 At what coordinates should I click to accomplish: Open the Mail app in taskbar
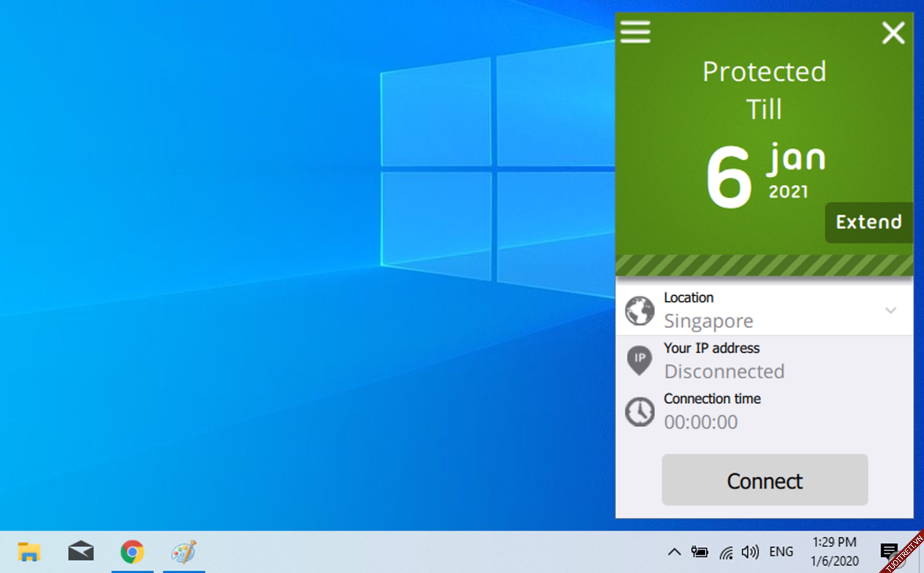(x=81, y=552)
